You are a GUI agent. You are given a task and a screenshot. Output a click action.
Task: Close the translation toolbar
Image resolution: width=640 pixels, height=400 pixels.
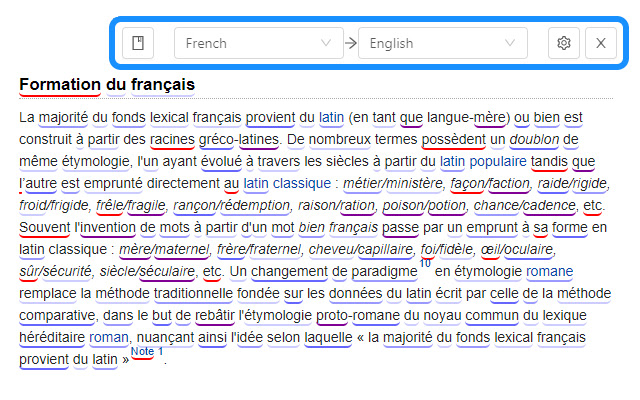601,43
